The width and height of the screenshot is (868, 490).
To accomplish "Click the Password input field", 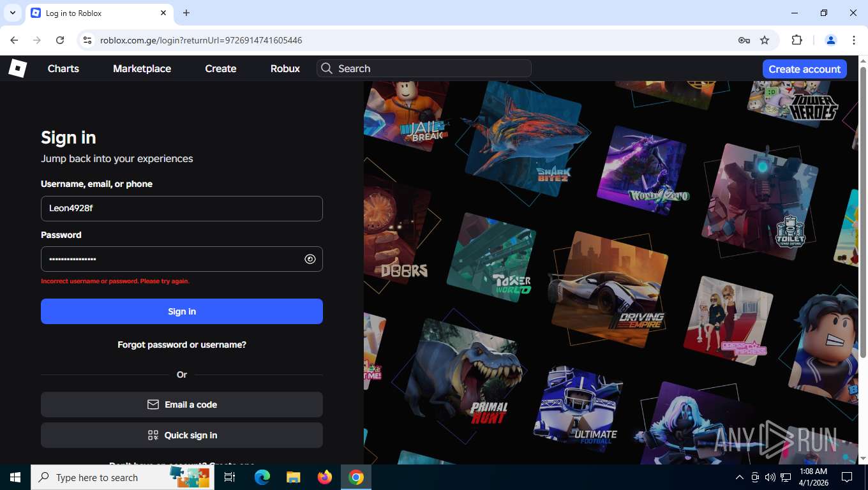I will tap(182, 259).
